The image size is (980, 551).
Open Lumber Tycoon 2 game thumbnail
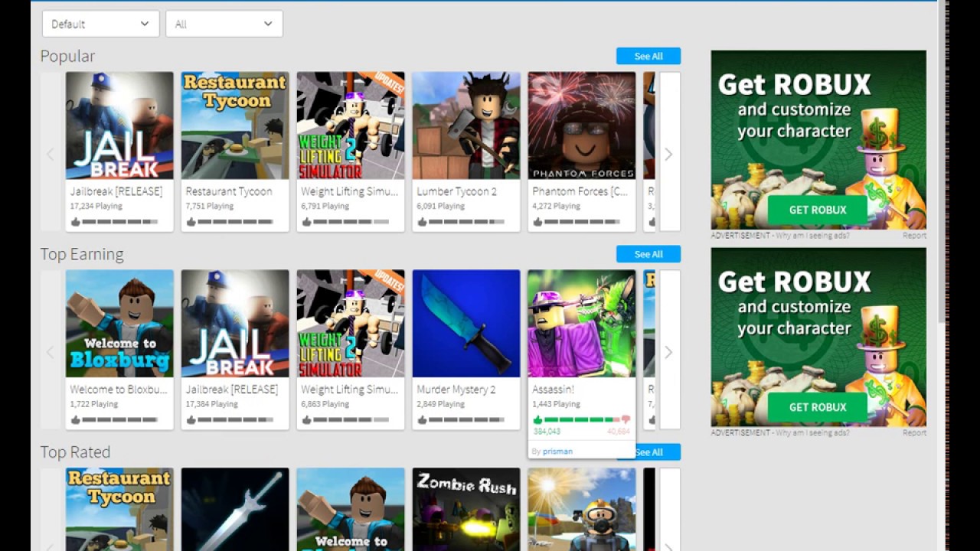coord(466,126)
